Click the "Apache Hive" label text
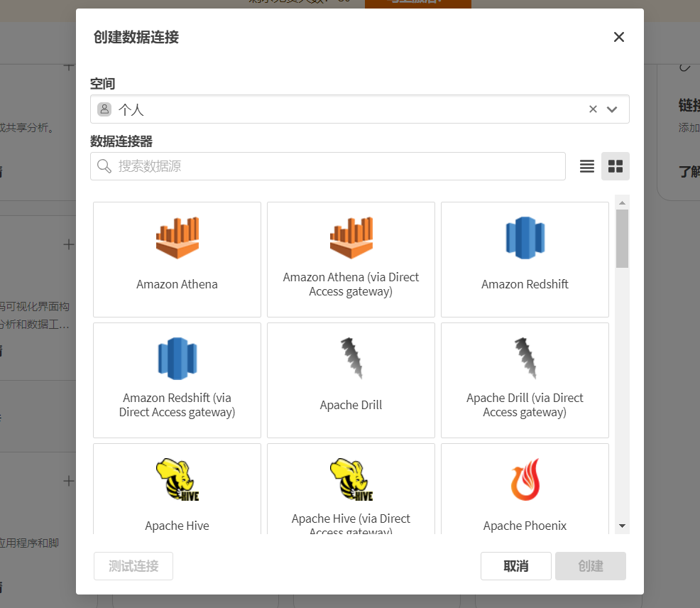Screen dimensions: 700x608 pyautogui.click(x=177, y=526)
